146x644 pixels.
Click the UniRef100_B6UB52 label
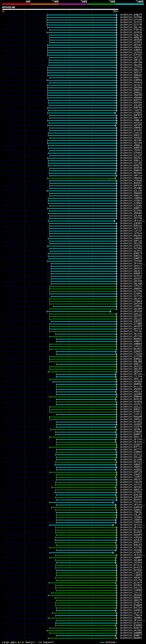click(x=131, y=638)
